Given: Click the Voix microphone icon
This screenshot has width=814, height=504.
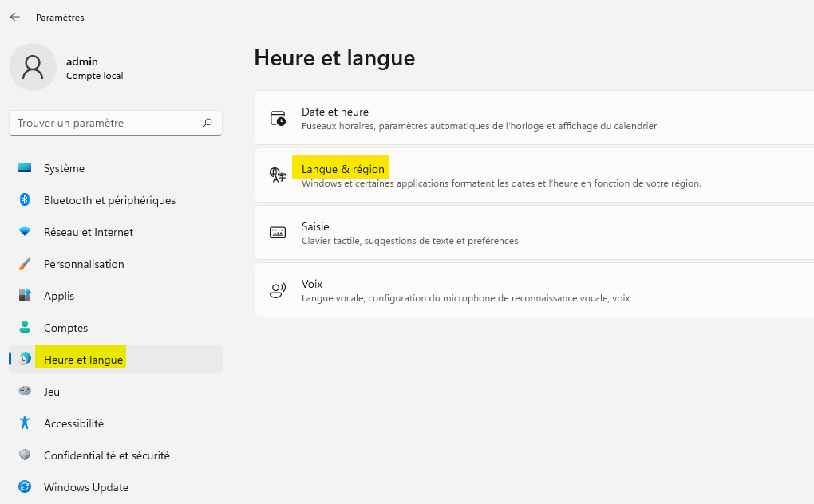Looking at the screenshot, I should (x=278, y=290).
